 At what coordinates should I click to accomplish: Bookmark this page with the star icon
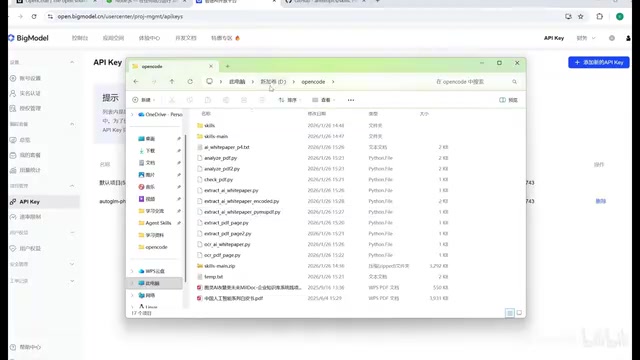(580, 16)
